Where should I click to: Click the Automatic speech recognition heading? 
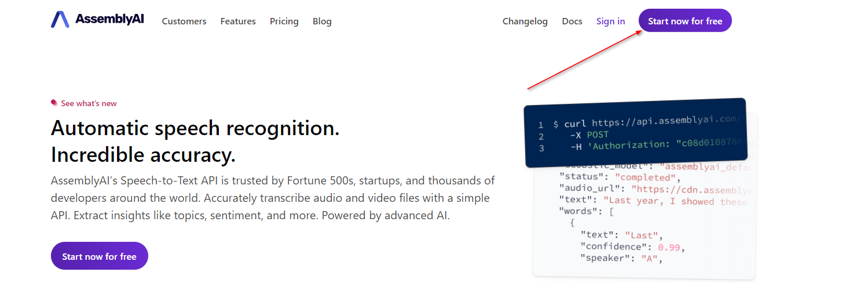[195, 128]
